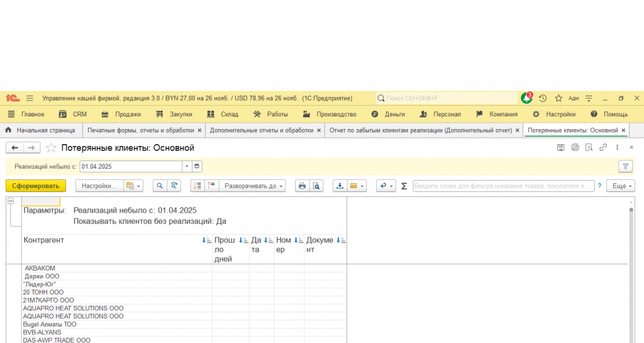This screenshot has width=644, height=343.
Task: Open favorites star in title bar
Action: click(x=558, y=98)
